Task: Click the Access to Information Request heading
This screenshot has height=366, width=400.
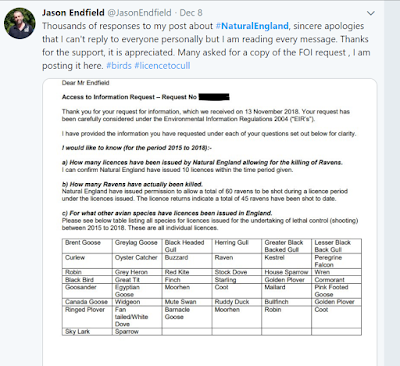Action: (x=129, y=97)
